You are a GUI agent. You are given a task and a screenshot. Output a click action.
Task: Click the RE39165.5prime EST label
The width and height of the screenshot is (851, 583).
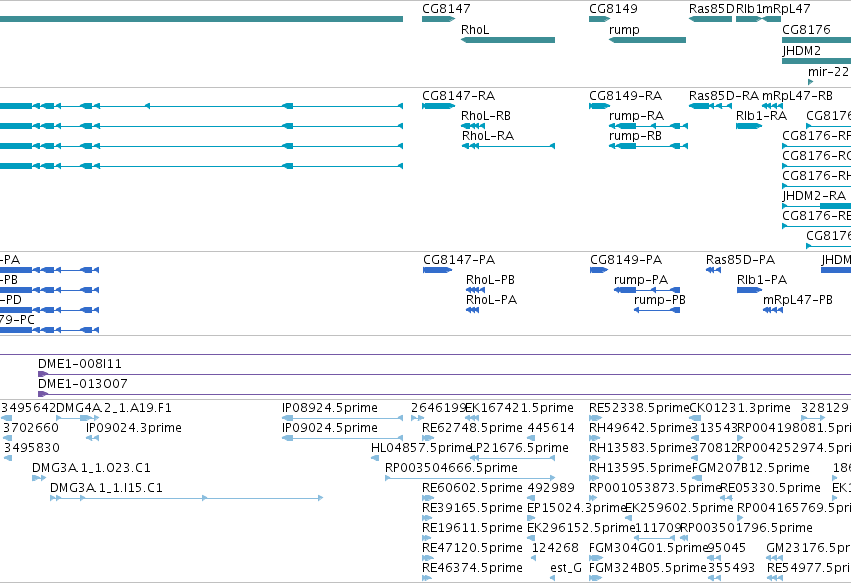(472, 508)
